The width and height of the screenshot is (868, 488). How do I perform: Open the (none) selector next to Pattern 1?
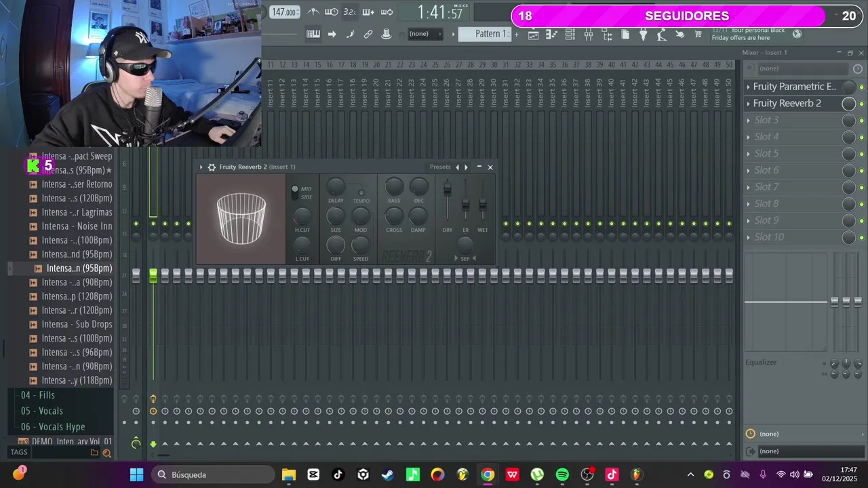tap(425, 34)
